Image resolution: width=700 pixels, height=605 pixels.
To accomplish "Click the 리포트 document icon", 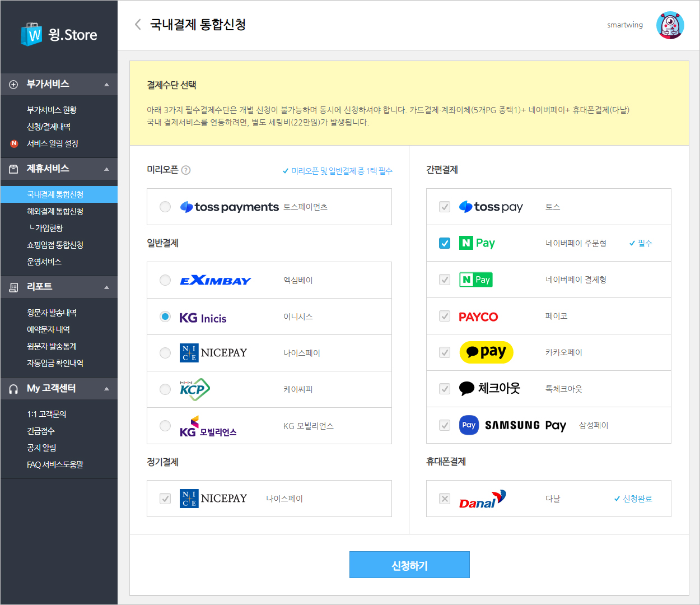I will 13,287.
